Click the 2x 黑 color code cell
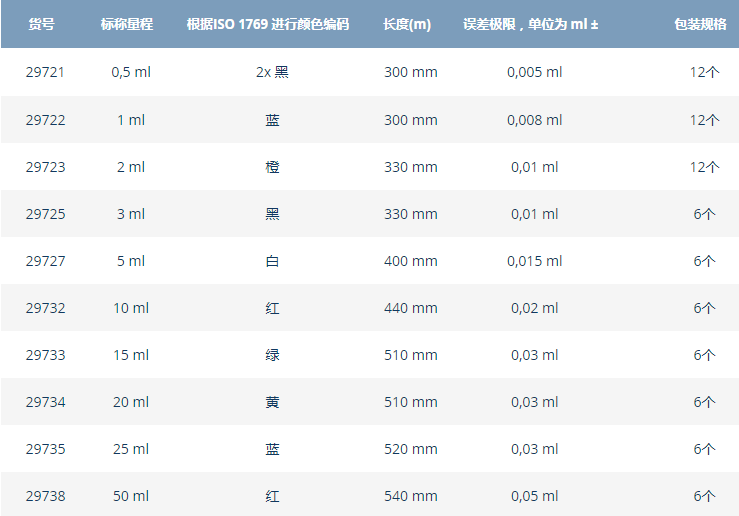The image size is (739, 516). click(x=272, y=73)
